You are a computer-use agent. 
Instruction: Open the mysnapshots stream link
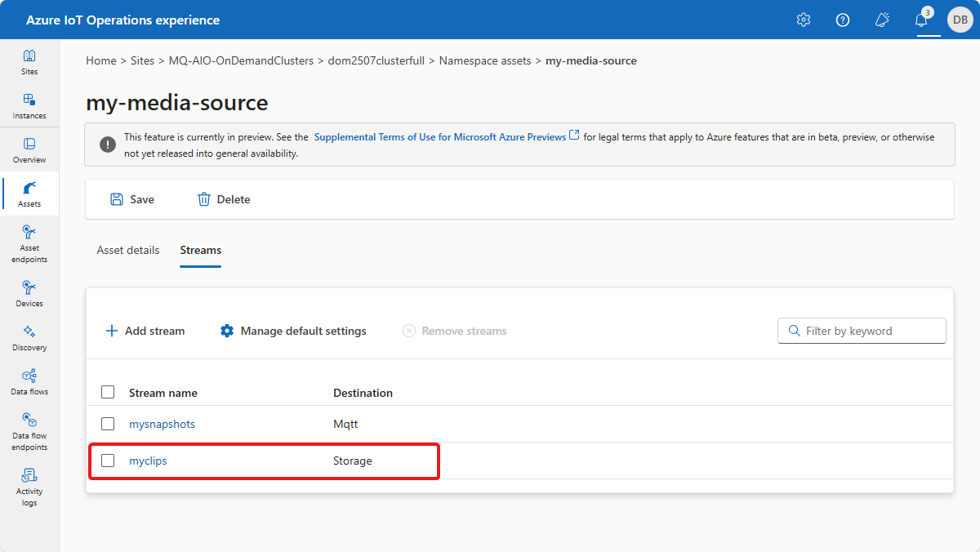[163, 424]
